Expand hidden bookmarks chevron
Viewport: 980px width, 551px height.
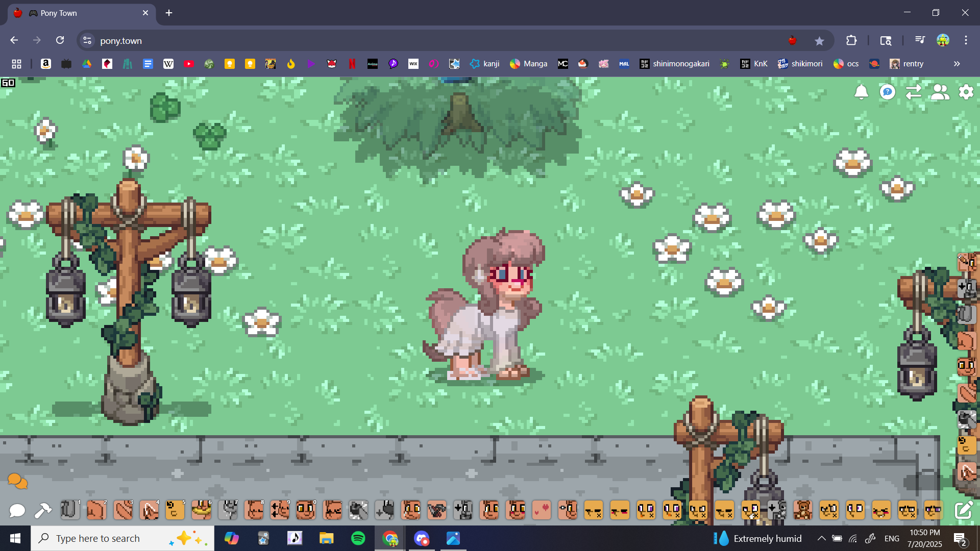[x=957, y=64]
